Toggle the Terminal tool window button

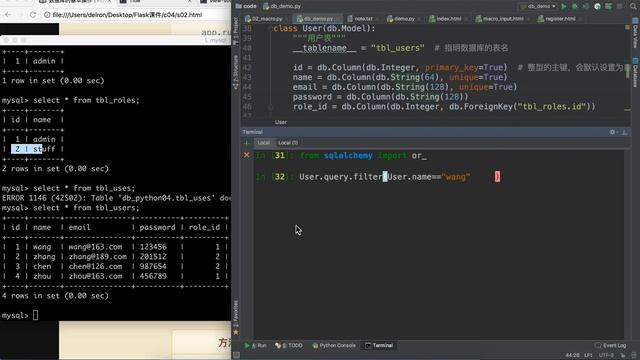pyautogui.click(x=379, y=345)
